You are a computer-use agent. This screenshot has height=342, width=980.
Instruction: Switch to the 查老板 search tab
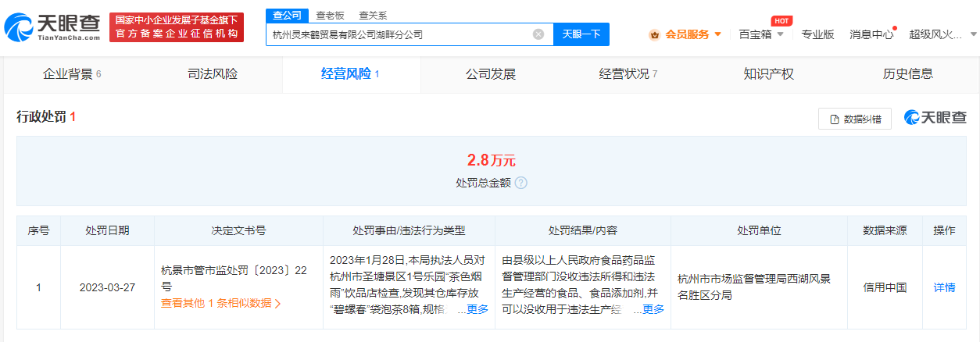[330, 16]
